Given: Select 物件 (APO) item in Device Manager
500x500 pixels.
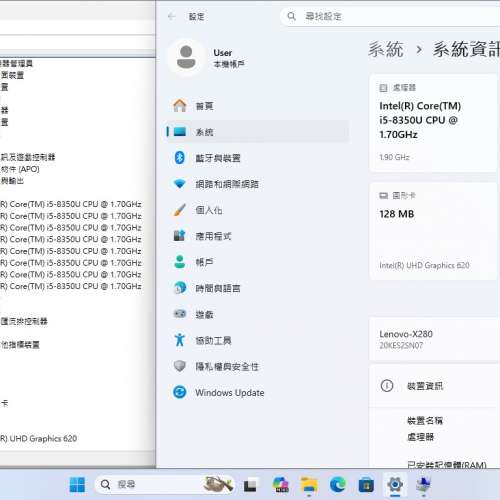Looking at the screenshot, I should point(20,169).
